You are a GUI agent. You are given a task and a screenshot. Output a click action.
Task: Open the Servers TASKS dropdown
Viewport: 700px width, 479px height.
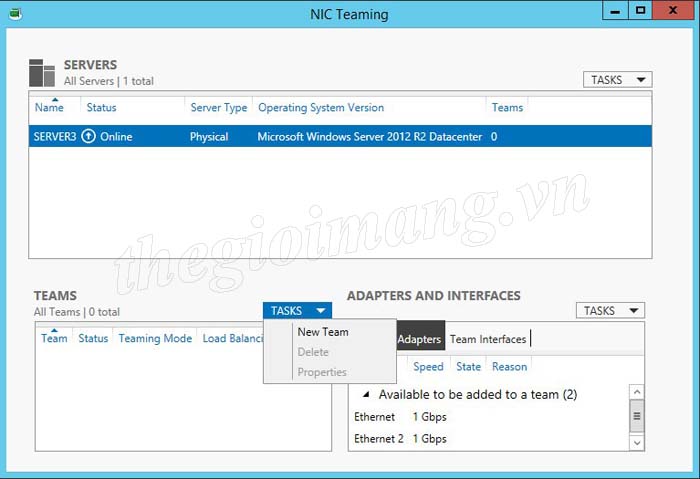(x=617, y=80)
